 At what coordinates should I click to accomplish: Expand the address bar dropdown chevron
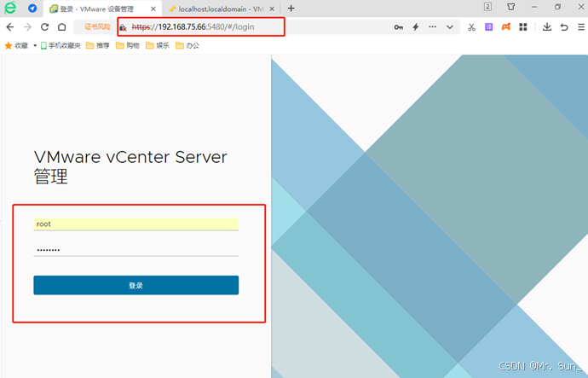(x=450, y=27)
